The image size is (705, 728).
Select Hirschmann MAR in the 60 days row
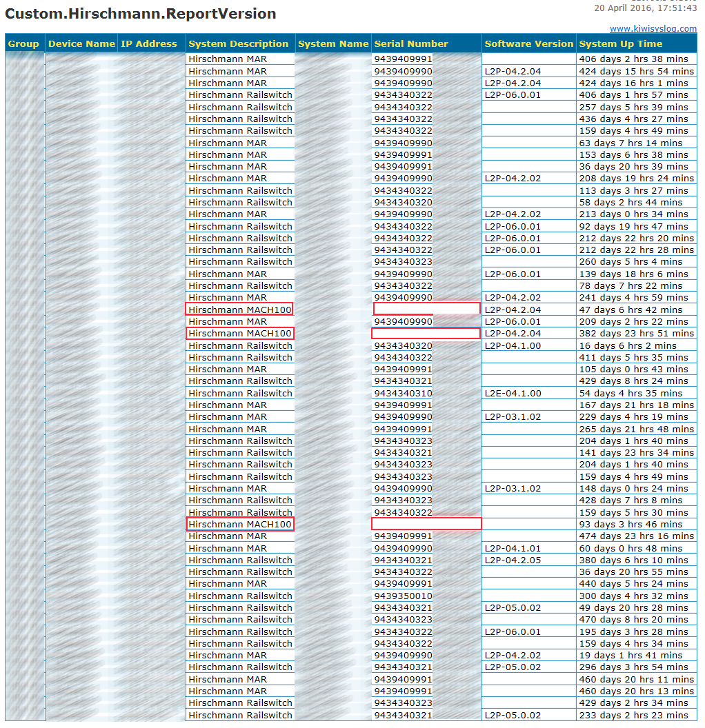[x=228, y=548]
